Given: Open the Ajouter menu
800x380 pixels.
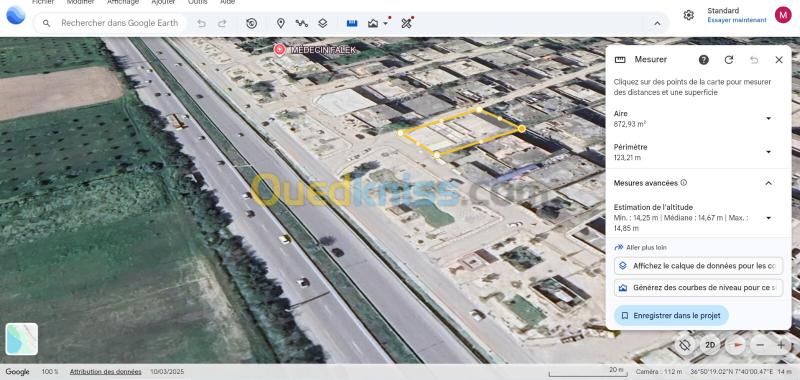Looking at the screenshot, I should [163, 2].
